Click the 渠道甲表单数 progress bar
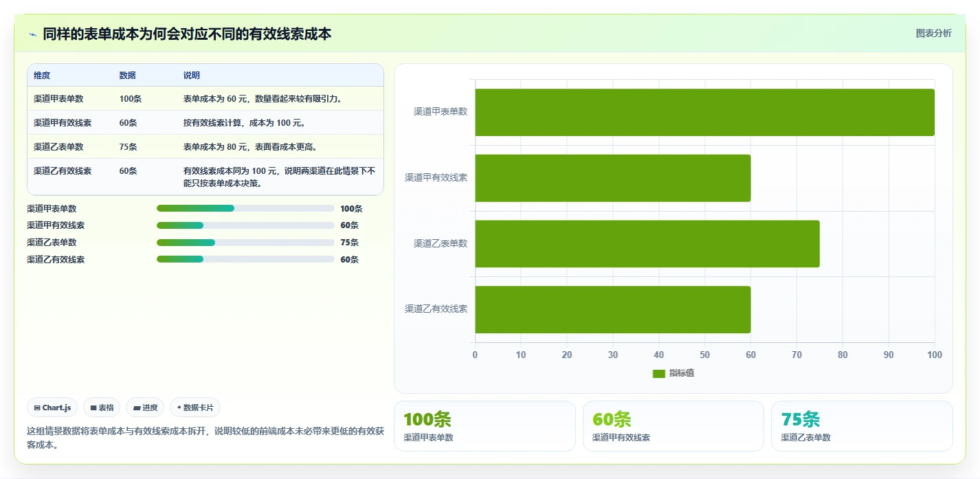This screenshot has height=479, width=980. coord(245,208)
